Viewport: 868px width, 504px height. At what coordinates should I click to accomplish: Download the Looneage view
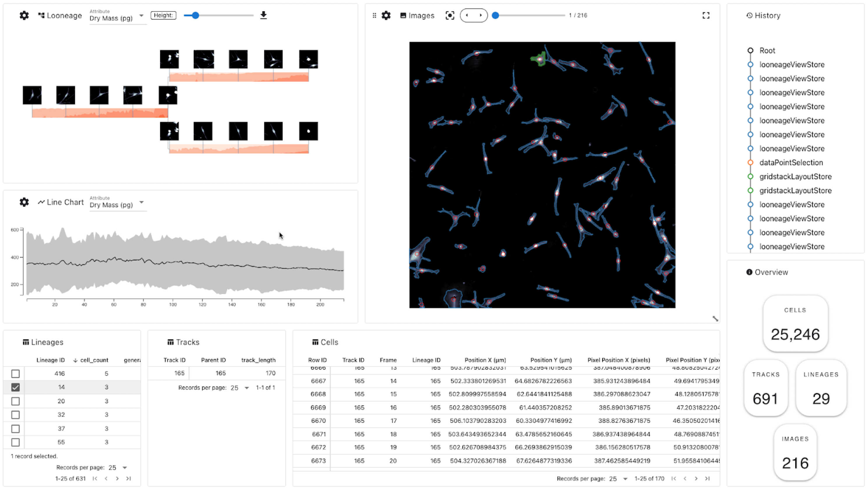263,15
